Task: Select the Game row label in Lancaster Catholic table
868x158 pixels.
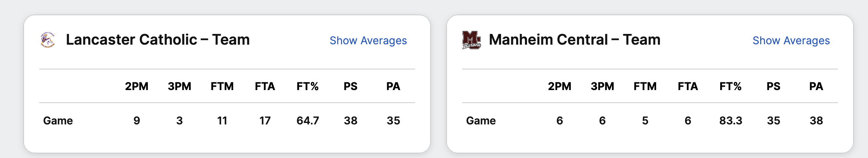Action: click(x=58, y=121)
